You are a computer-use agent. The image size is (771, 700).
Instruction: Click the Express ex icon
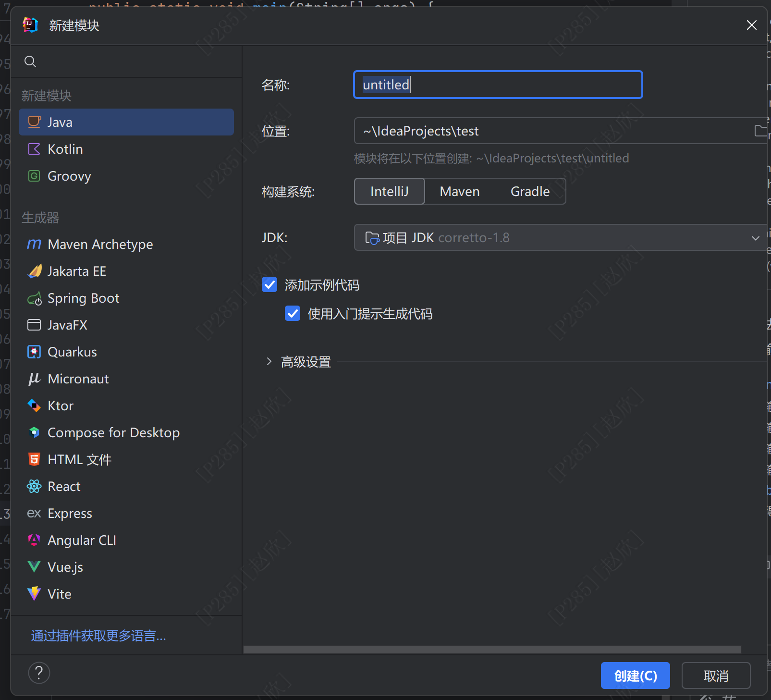[34, 513]
